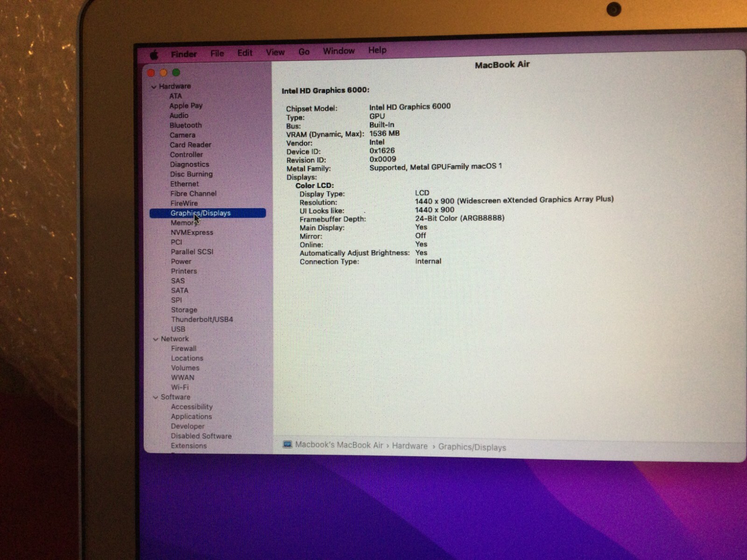The width and height of the screenshot is (747, 560).
Task: Click the Connection Type value Internal
Action: [x=428, y=261]
